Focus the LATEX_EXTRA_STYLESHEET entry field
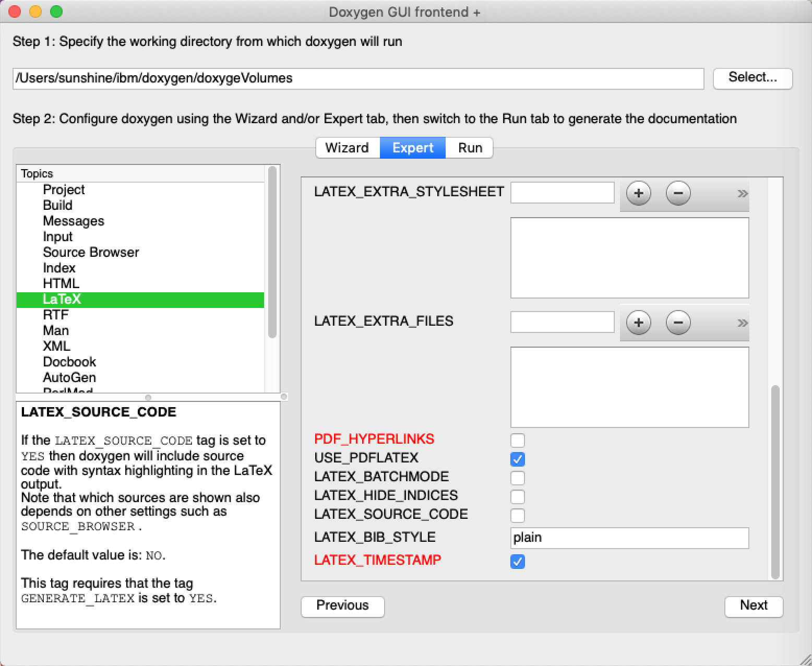This screenshot has width=812, height=666. pyautogui.click(x=562, y=193)
